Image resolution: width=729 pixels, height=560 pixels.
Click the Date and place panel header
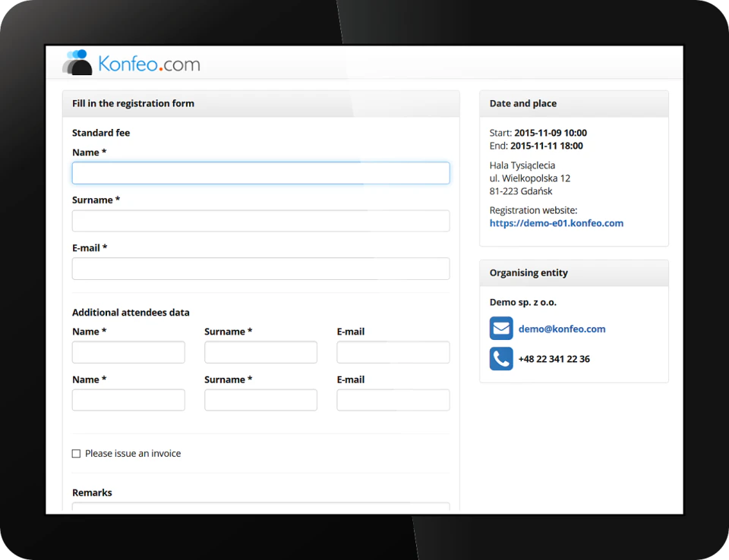pyautogui.click(x=523, y=103)
